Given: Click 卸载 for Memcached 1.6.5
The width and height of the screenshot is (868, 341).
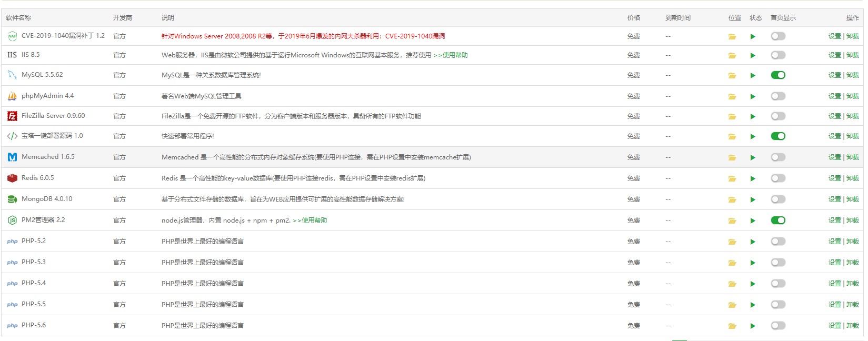Looking at the screenshot, I should coord(853,157).
